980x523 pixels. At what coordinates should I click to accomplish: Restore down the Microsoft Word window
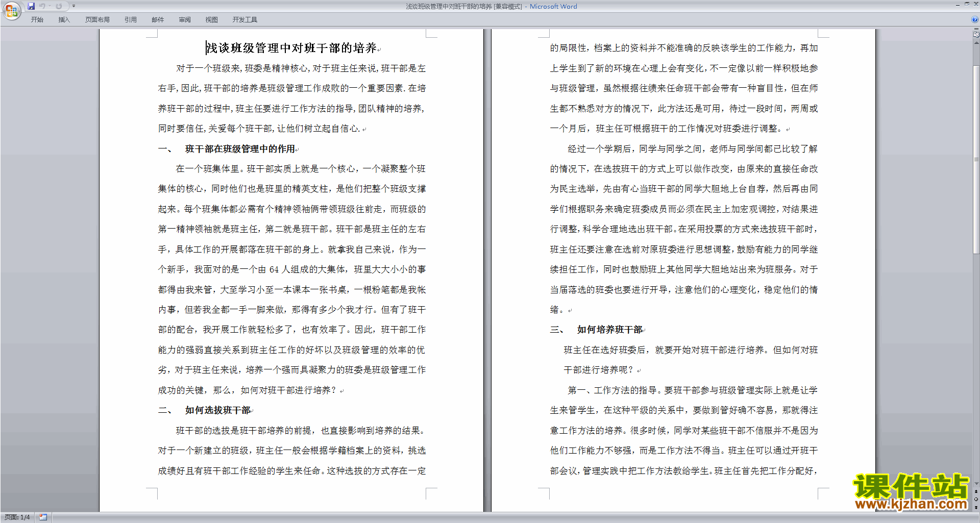967,4
